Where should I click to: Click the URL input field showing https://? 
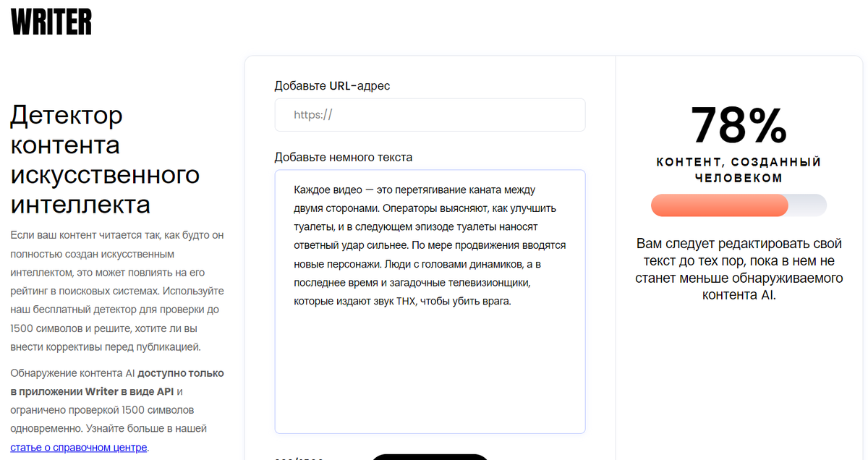430,115
